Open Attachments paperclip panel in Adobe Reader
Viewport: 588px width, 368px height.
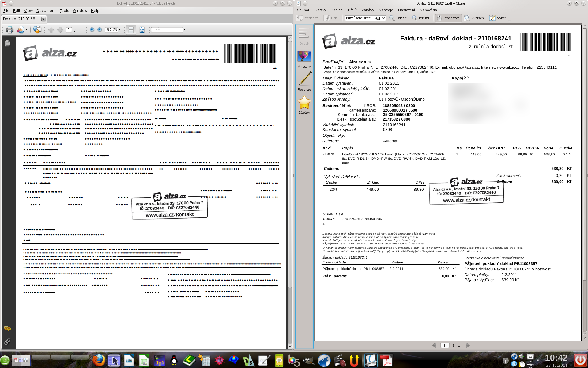[x=7, y=341]
